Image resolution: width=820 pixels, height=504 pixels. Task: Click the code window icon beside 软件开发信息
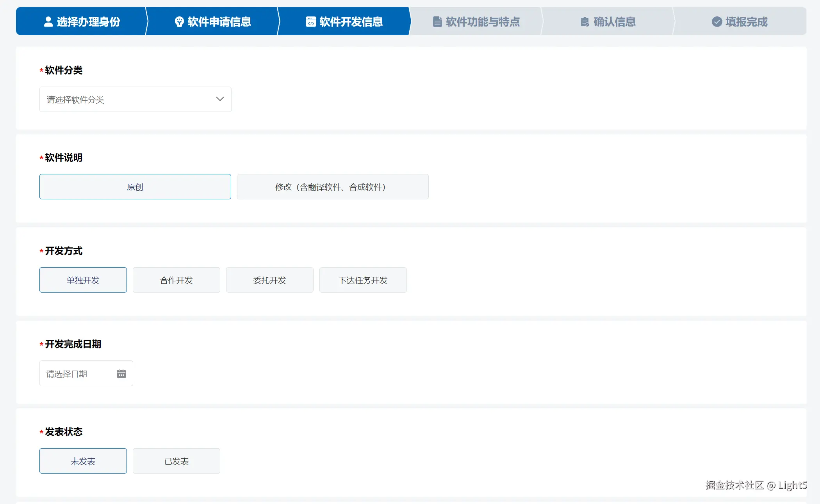310,22
